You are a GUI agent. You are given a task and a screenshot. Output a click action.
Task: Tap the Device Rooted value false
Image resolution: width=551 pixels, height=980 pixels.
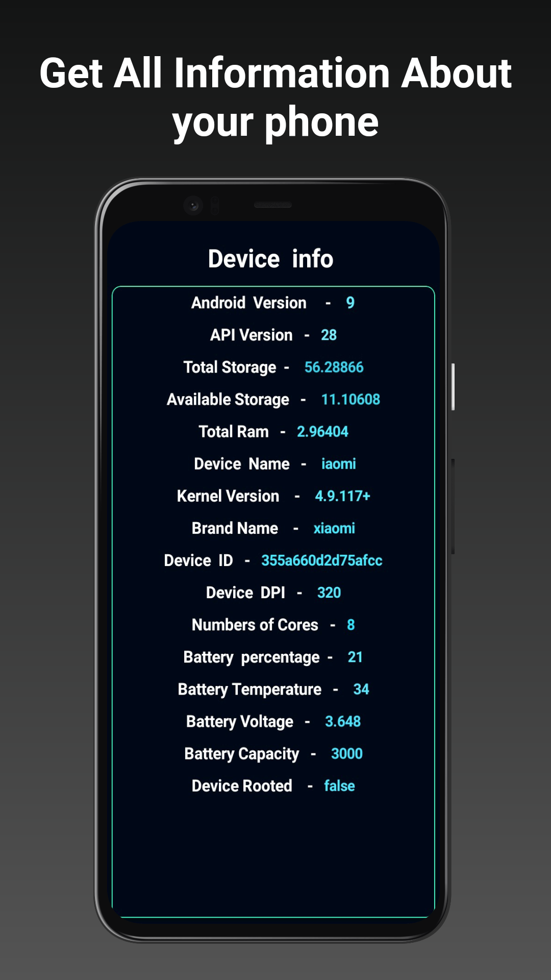339,785
